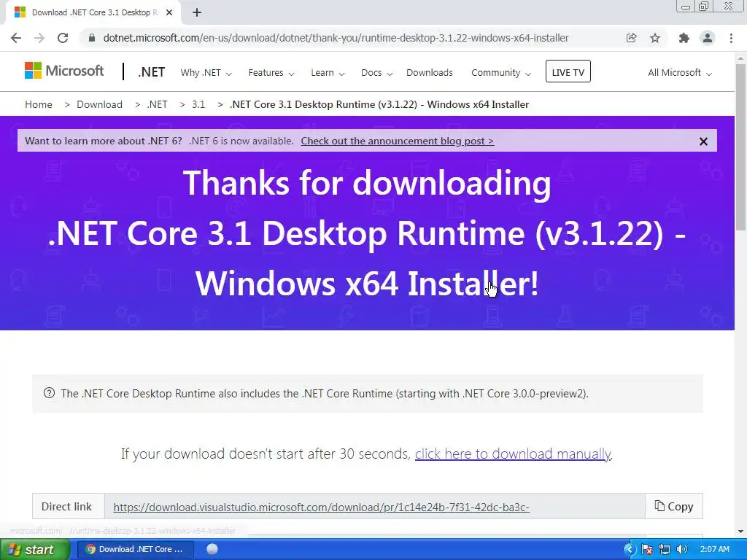
Task: Expand the Community dropdown menu
Action: [x=500, y=73]
